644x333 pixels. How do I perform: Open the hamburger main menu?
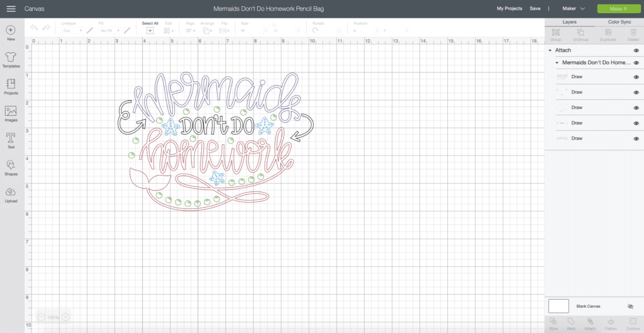pyautogui.click(x=11, y=9)
